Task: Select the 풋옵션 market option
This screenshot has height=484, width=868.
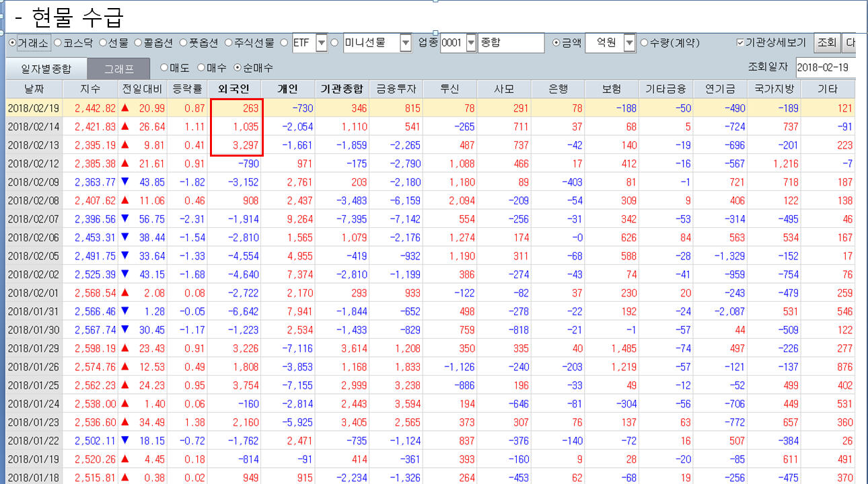Action: point(184,43)
